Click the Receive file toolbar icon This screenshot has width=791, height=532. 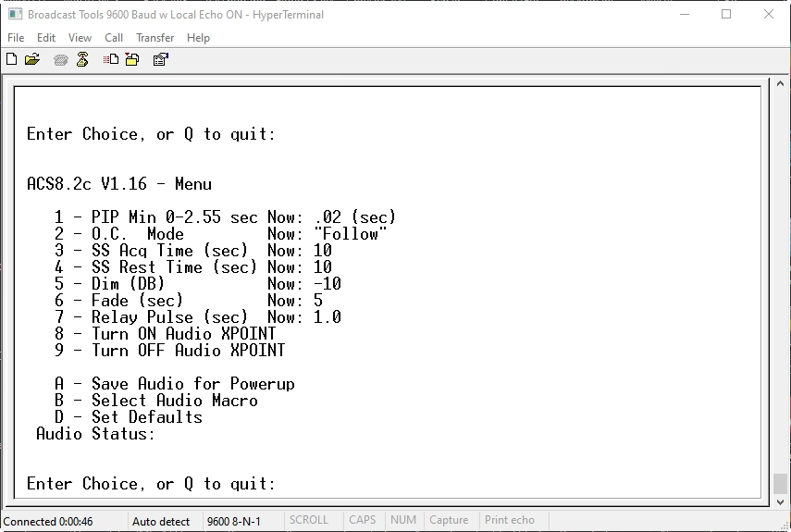132,59
